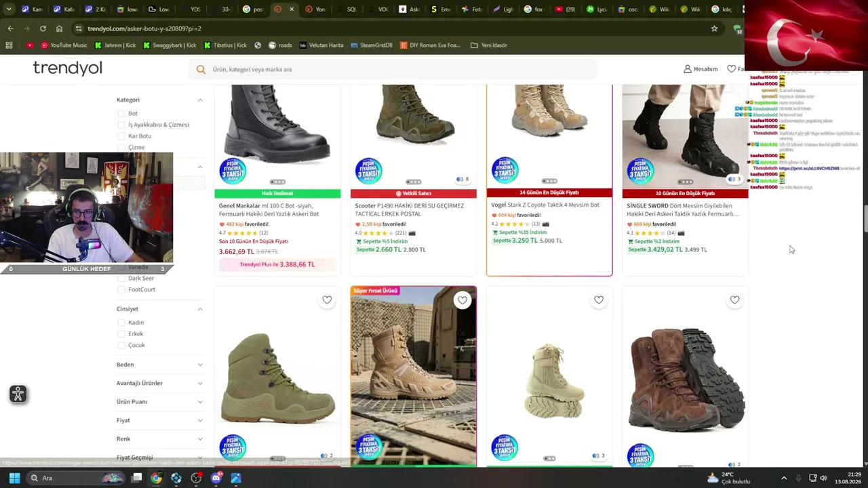Click the Scooter boot color variant swatches
The image size is (868, 488).
[462, 179]
